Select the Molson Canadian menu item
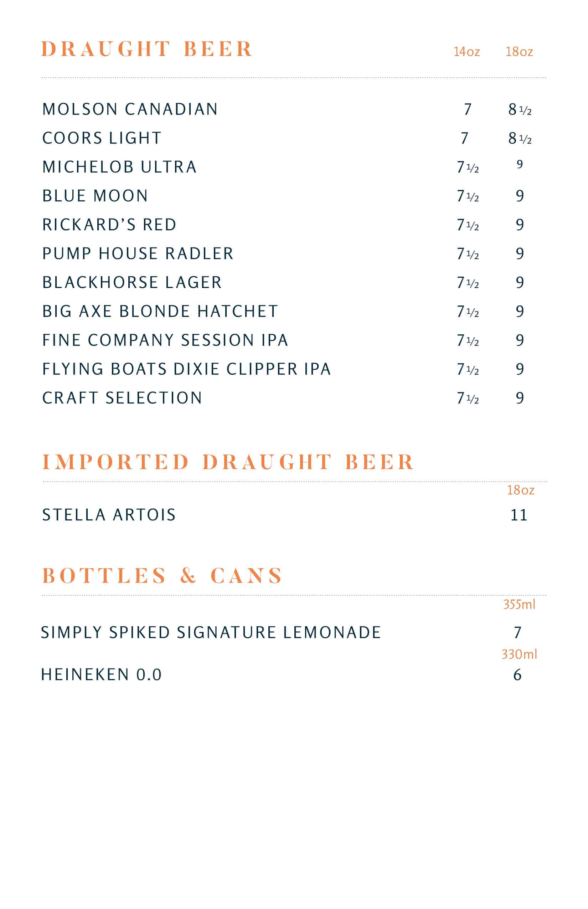588x909 pixels. pos(130,109)
